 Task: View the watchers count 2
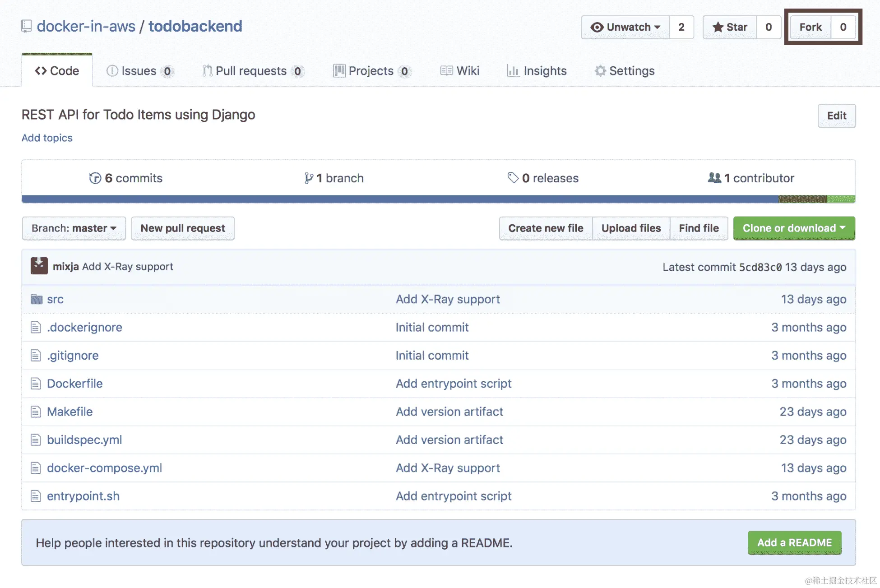click(681, 27)
